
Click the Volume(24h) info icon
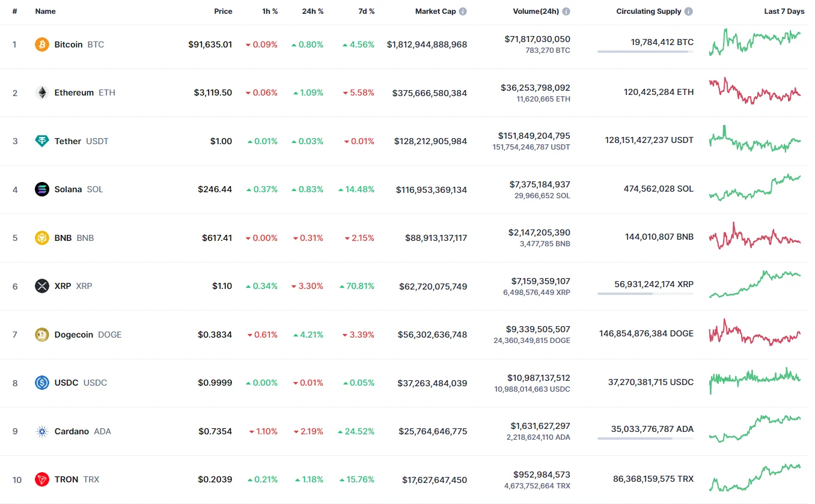click(x=566, y=11)
